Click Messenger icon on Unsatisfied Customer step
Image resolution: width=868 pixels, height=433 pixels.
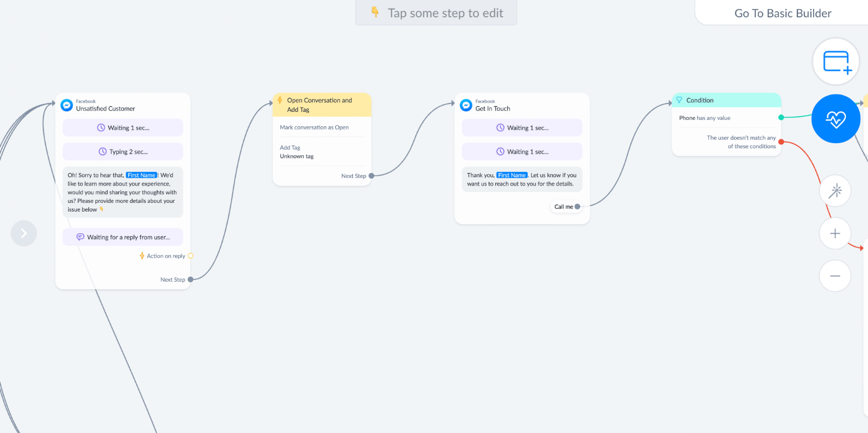67,105
